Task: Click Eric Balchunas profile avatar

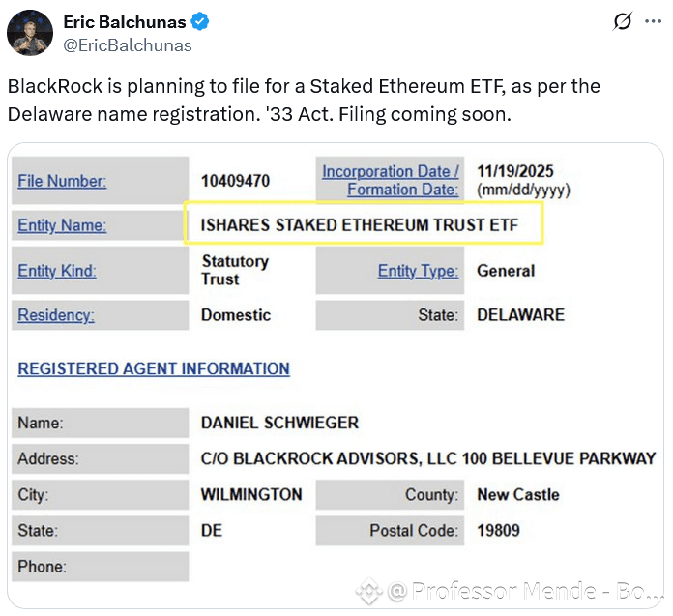Action: pos(30,33)
